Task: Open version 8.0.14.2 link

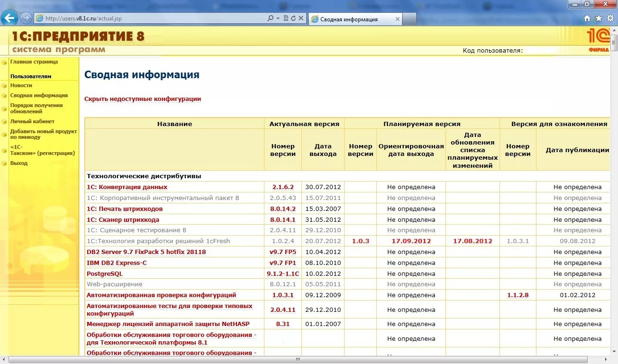Action: point(283,209)
